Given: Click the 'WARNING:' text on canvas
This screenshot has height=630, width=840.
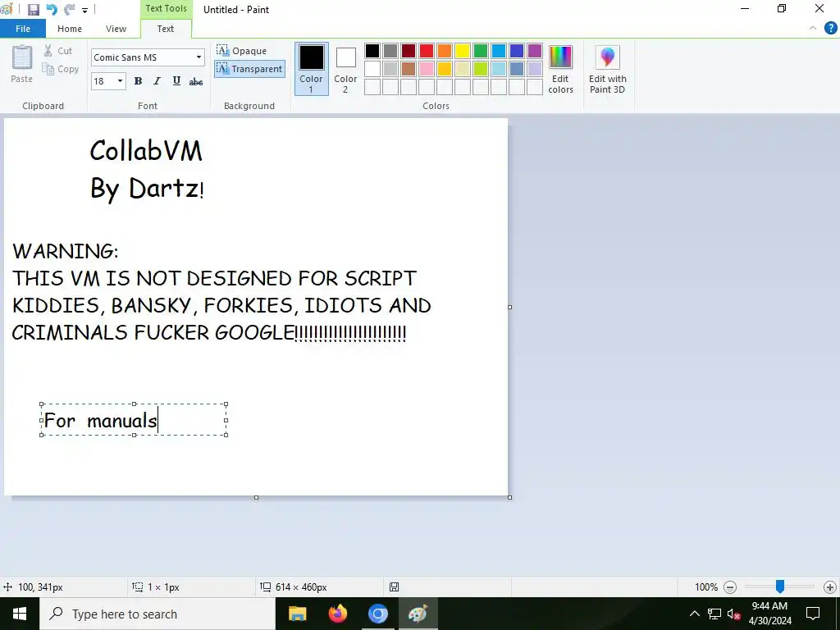Looking at the screenshot, I should point(66,251).
